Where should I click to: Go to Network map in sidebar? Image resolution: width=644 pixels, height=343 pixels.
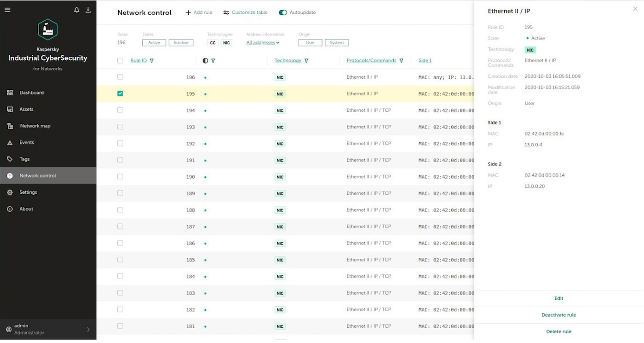pyautogui.click(x=35, y=126)
